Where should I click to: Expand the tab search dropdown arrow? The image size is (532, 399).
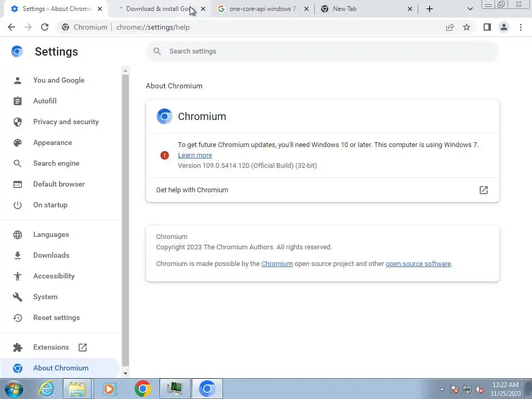click(x=470, y=9)
